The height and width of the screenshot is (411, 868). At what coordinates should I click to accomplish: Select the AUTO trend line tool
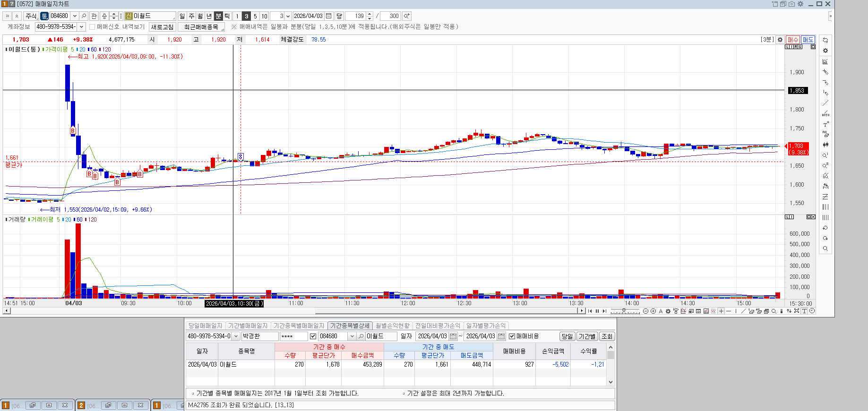pyautogui.click(x=825, y=113)
